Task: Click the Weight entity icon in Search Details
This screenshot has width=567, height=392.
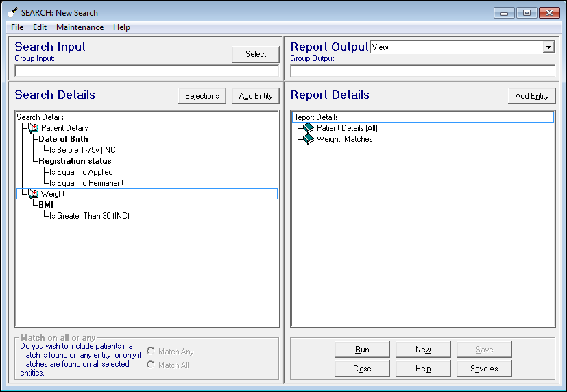Action: [x=34, y=194]
